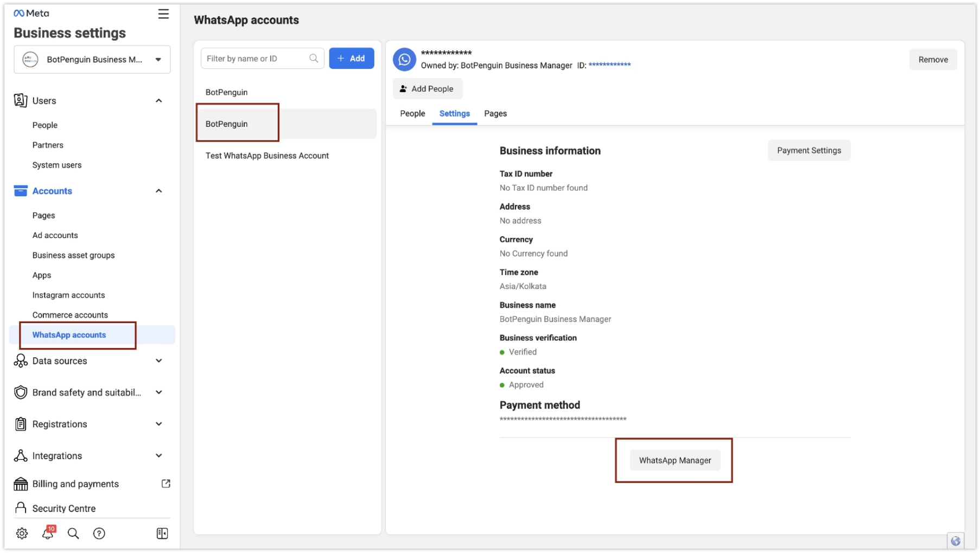This screenshot has height=553, width=980.
Task: Click the Accounts section icon
Action: click(x=21, y=191)
